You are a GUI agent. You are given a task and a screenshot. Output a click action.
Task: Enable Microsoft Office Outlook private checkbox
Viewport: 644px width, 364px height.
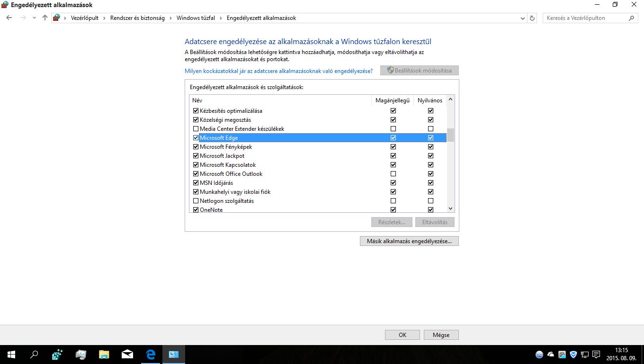pos(393,174)
